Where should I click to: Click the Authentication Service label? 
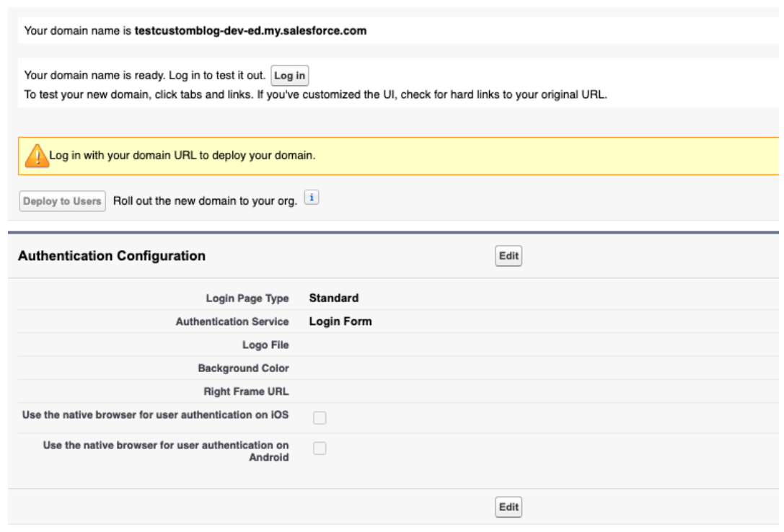click(x=232, y=322)
